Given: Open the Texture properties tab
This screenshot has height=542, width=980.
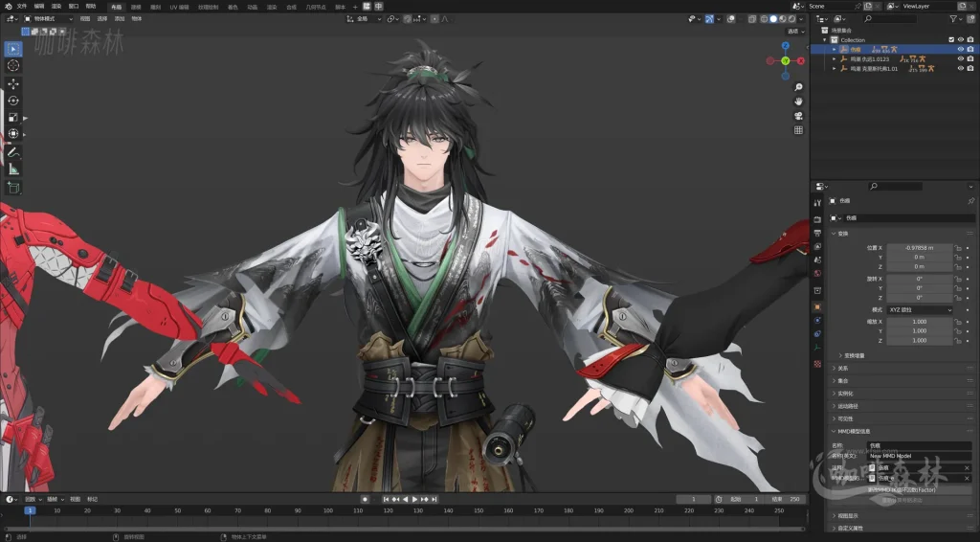Looking at the screenshot, I should point(817,364).
